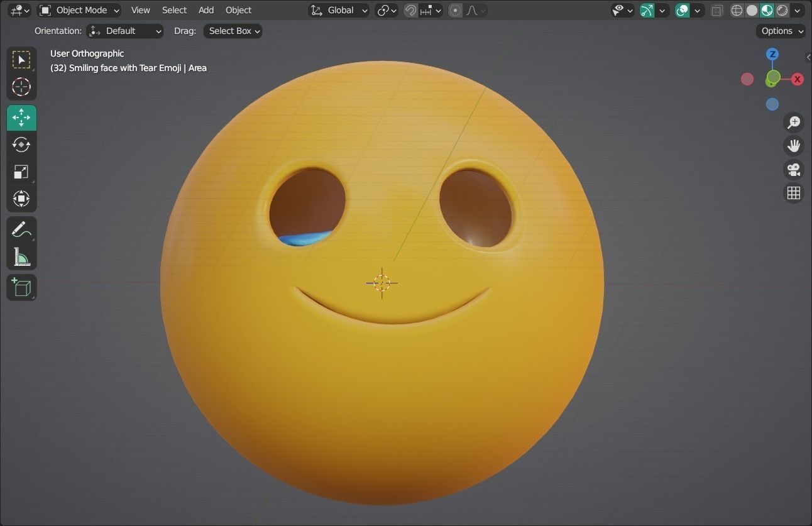Open the Drag Select Box dropdown
The width and height of the screenshot is (812, 526).
pos(233,31)
